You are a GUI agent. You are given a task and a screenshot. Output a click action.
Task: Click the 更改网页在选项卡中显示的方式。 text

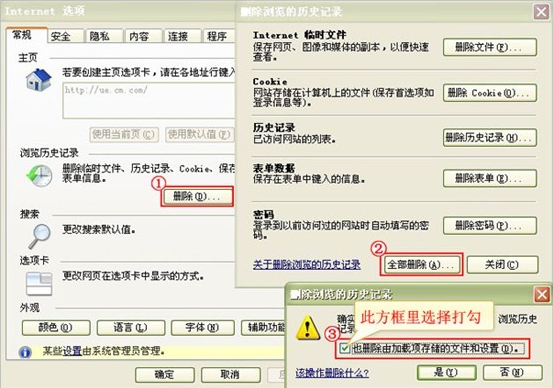click(x=133, y=276)
